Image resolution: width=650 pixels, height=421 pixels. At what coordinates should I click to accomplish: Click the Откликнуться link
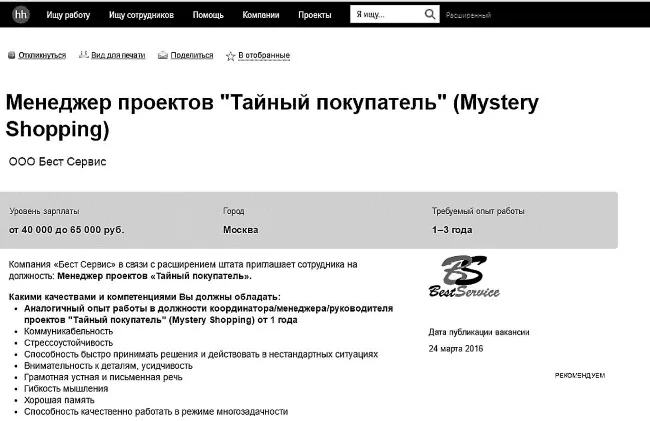pos(42,55)
